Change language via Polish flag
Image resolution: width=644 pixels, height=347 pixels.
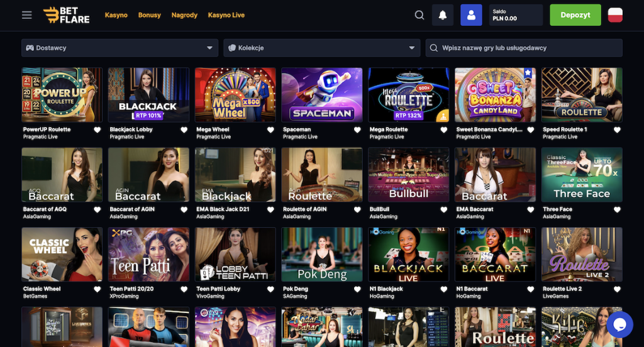615,15
